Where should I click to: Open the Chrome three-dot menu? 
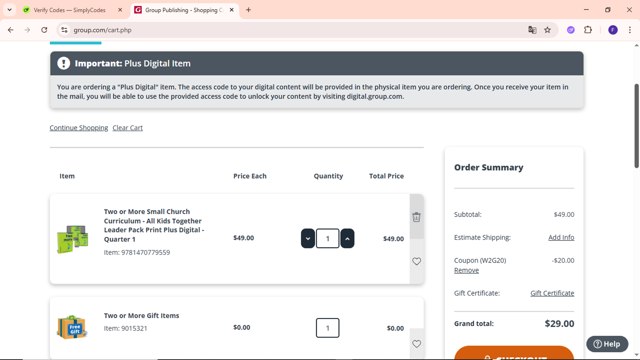pos(630,30)
